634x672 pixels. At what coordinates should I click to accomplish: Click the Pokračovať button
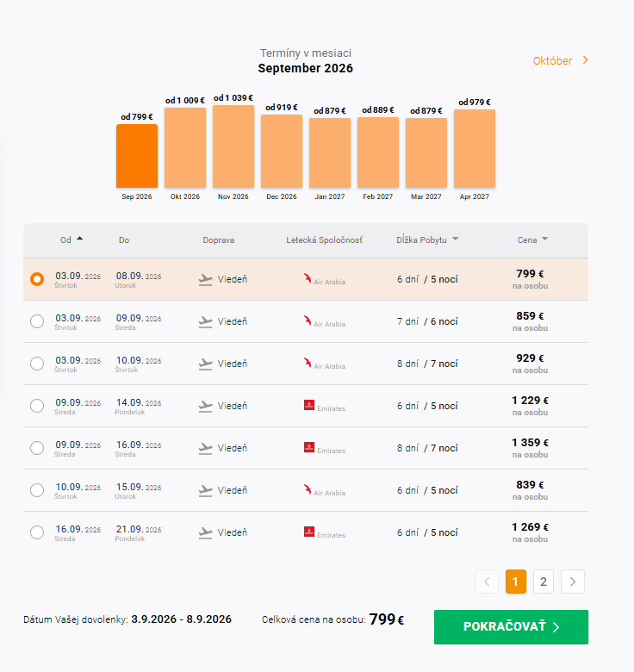click(511, 627)
